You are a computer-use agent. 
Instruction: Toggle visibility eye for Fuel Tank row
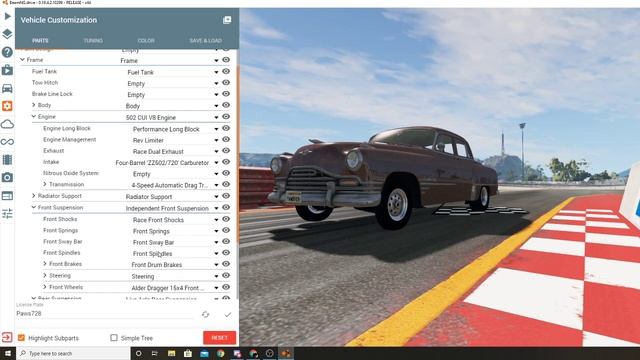tap(226, 71)
